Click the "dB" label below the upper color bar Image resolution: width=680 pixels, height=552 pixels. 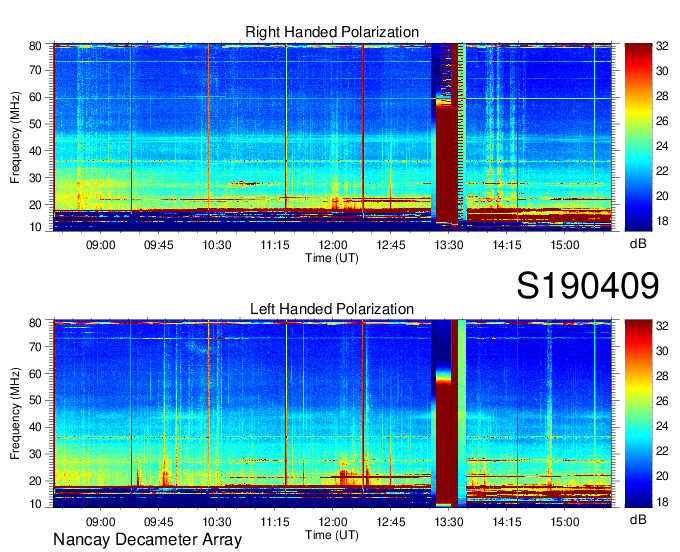point(638,243)
